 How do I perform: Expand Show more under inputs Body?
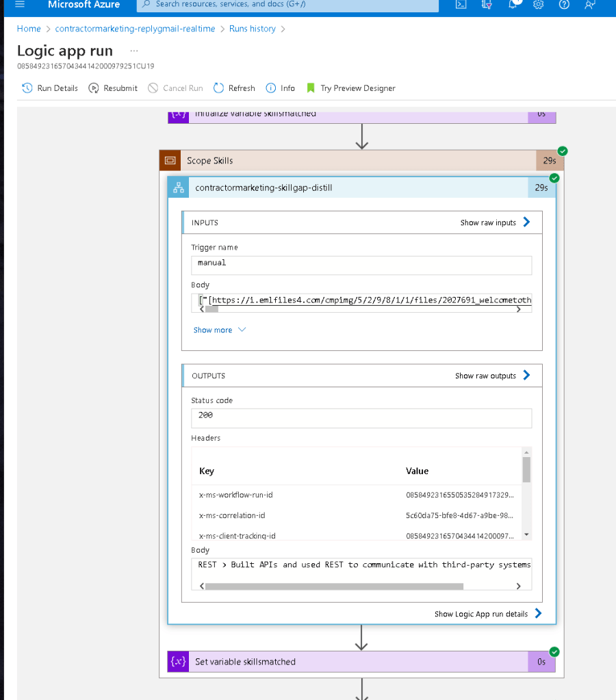[219, 330]
